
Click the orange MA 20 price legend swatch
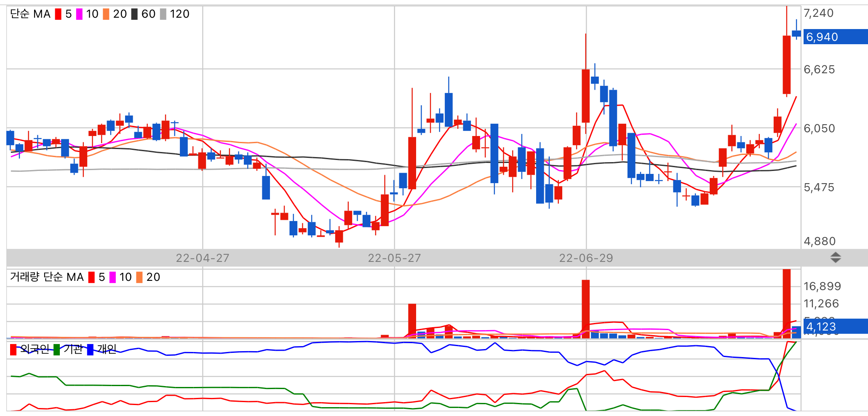click(106, 14)
